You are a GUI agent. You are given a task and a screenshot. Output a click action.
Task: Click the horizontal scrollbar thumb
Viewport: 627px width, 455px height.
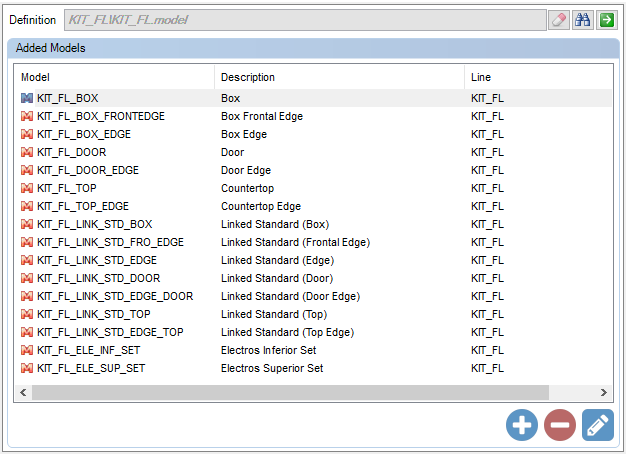tap(290, 393)
